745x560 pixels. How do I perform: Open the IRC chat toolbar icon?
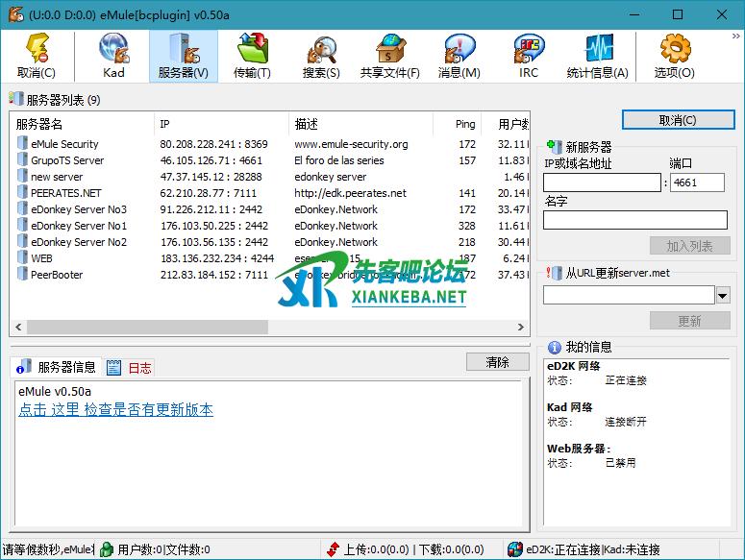(529, 56)
